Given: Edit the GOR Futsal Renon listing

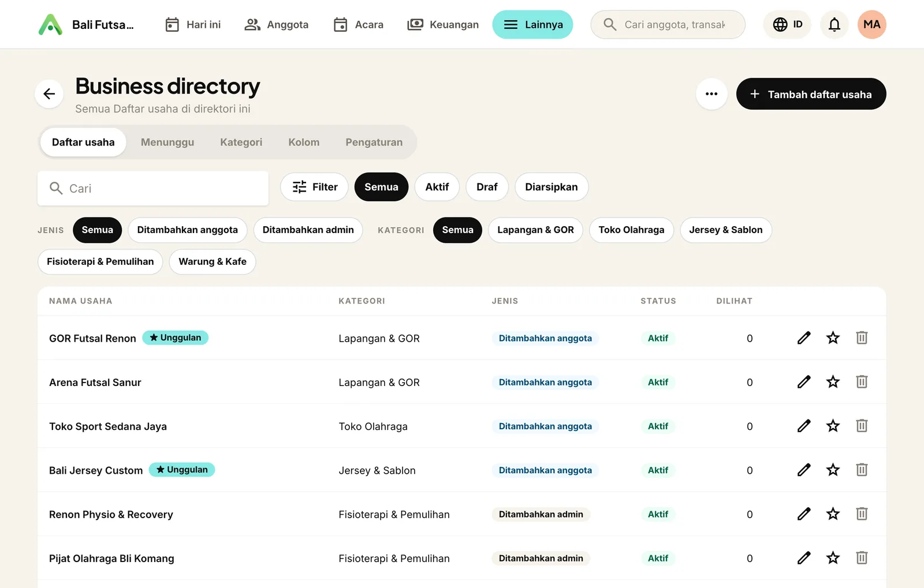Looking at the screenshot, I should tap(804, 338).
